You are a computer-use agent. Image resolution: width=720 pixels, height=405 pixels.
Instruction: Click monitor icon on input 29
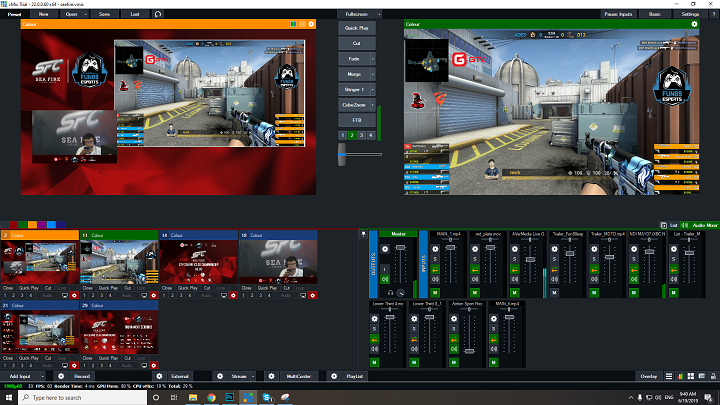click(x=144, y=366)
